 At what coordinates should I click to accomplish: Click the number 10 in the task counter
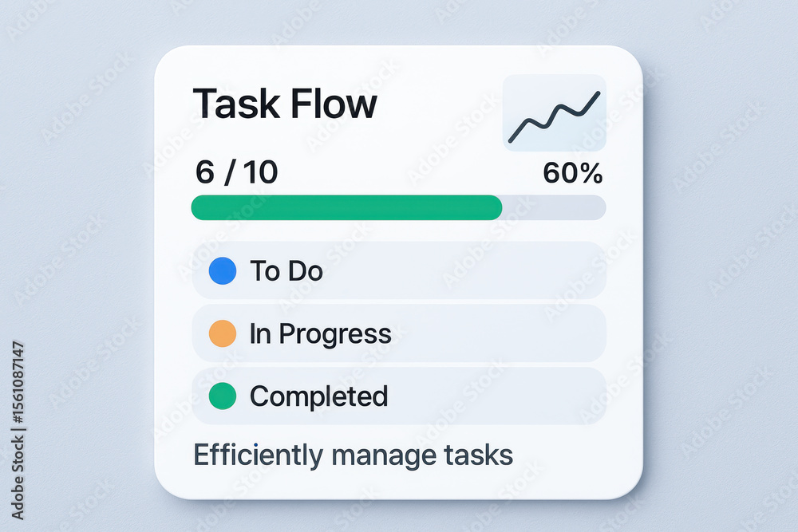point(260,172)
